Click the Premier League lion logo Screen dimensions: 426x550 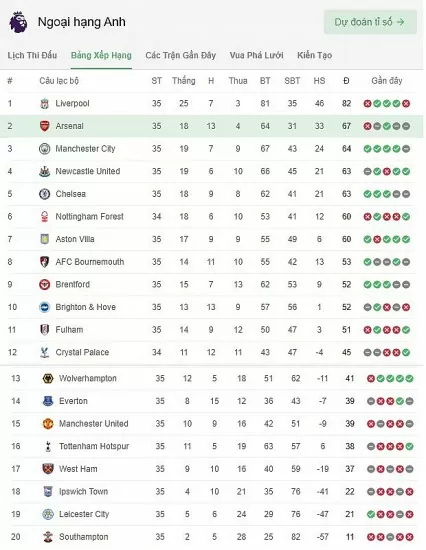coord(18,22)
